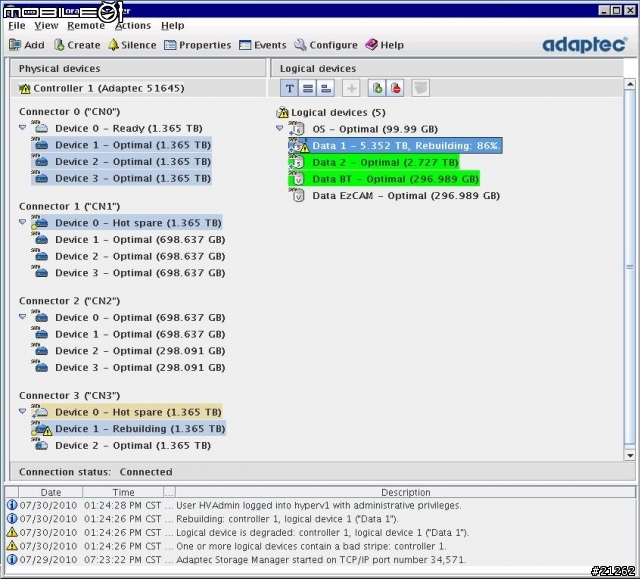Screen dimensions: 640x579
Task: Select the 'Rebuilding: controller 1' event row
Action: (x=320, y=519)
